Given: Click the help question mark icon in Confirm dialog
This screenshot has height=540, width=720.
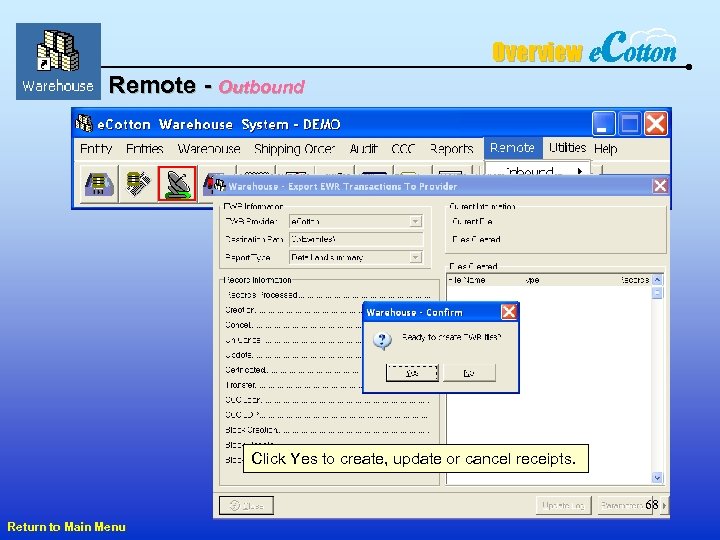Looking at the screenshot, I should point(382,340).
